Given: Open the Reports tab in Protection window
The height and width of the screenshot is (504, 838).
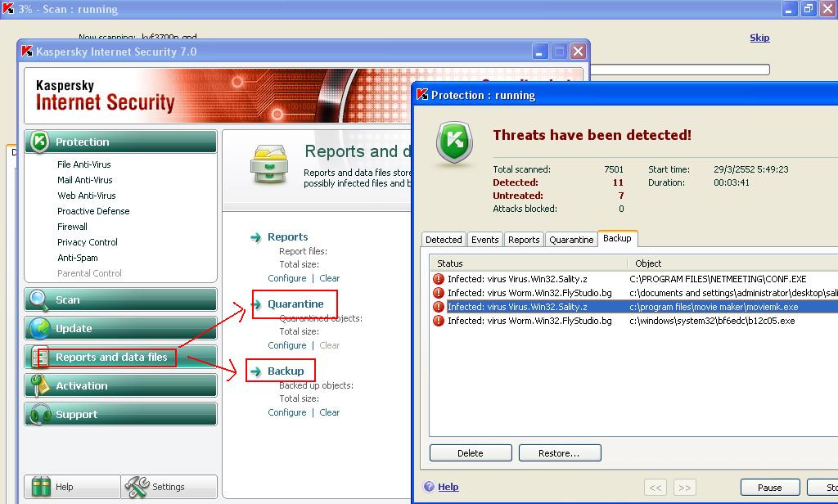Looking at the screenshot, I should (524, 240).
